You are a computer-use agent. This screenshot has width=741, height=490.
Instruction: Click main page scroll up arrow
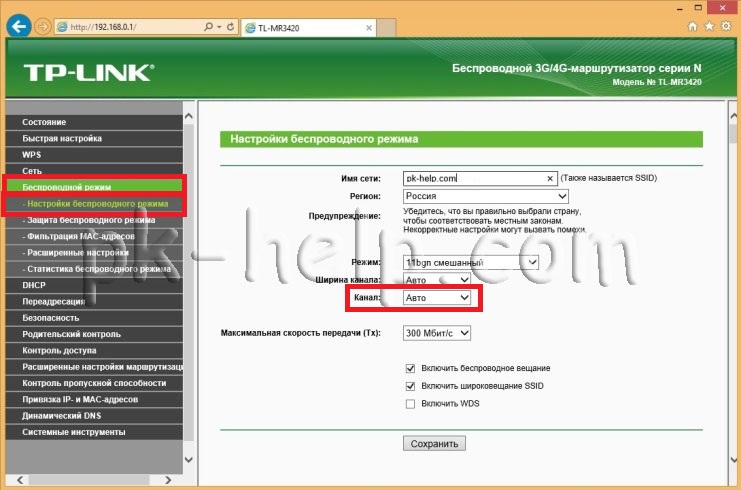tap(733, 116)
